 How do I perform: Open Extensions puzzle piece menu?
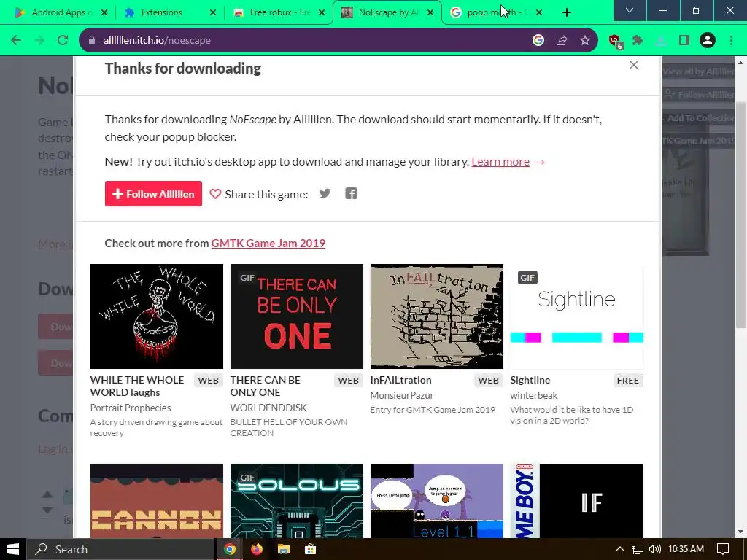click(638, 41)
